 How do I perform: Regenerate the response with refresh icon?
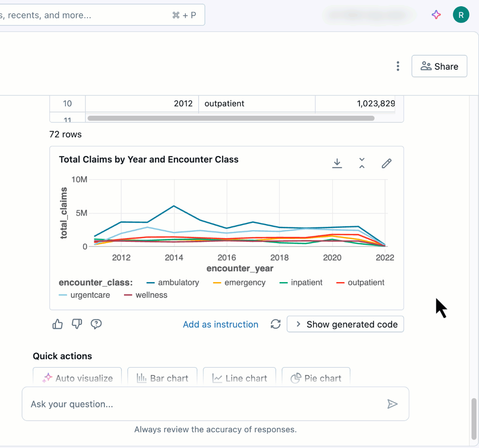pos(276,324)
